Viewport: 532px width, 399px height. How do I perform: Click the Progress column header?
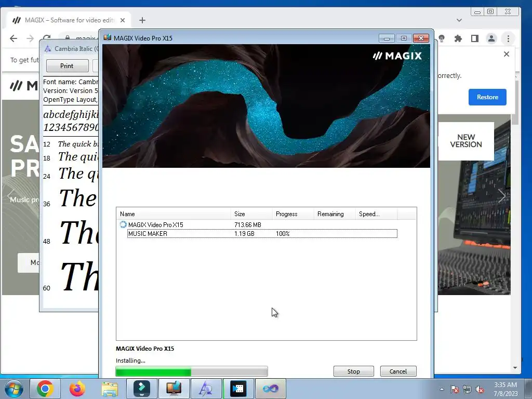(293, 214)
